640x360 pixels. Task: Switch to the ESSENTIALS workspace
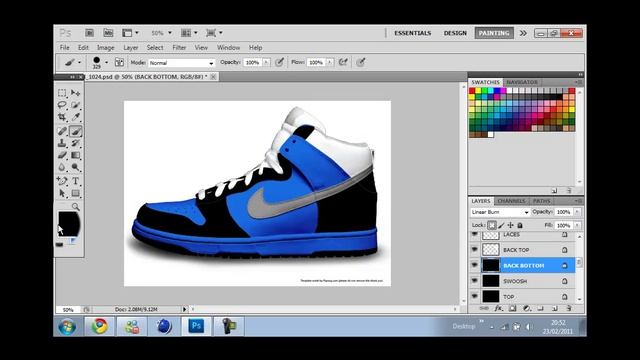[412, 33]
